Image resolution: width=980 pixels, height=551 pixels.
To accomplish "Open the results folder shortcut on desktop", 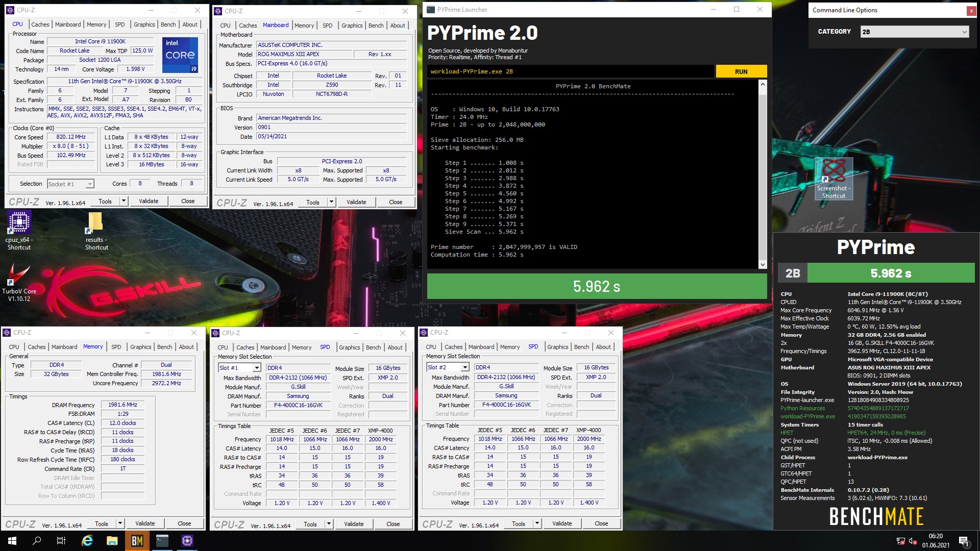I will [x=96, y=231].
